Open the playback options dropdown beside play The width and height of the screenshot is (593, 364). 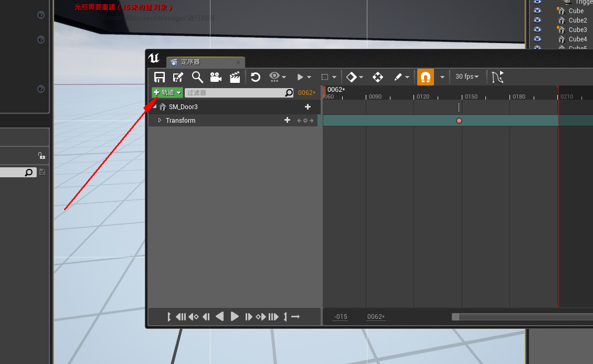(x=310, y=77)
